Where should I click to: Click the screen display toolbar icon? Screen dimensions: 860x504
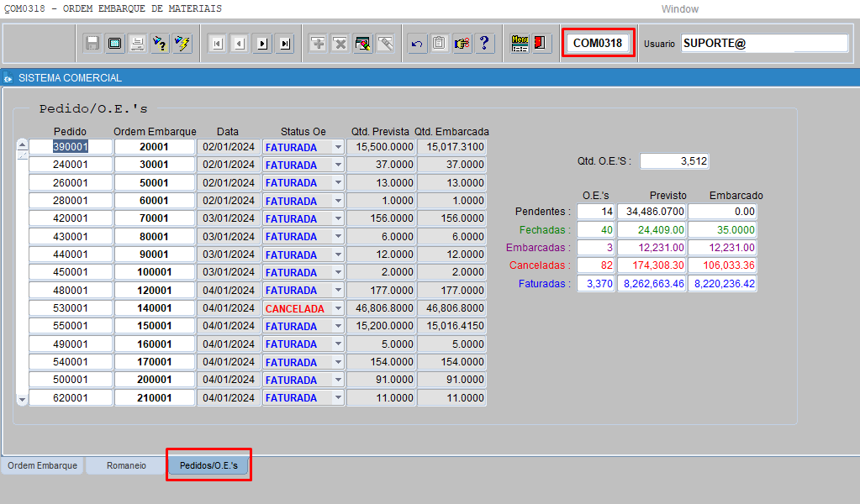114,44
